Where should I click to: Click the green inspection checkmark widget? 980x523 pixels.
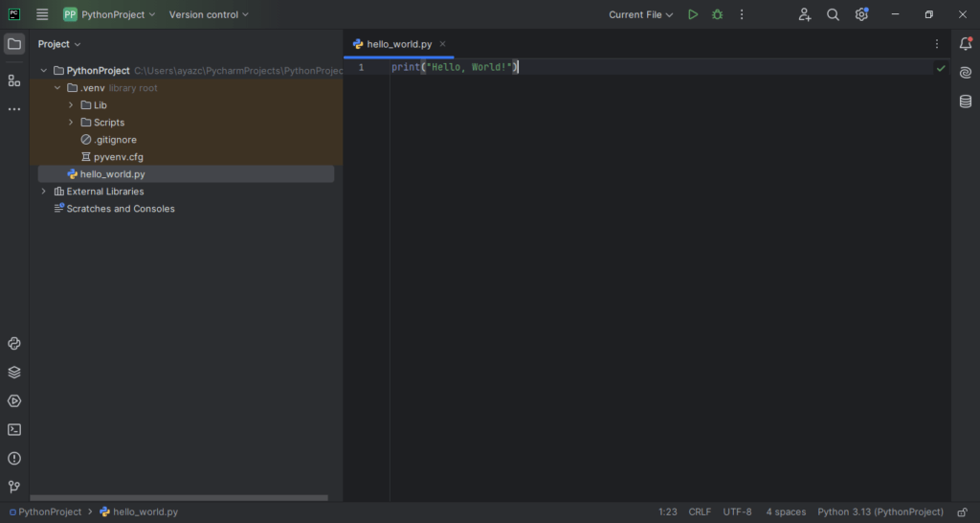click(941, 68)
